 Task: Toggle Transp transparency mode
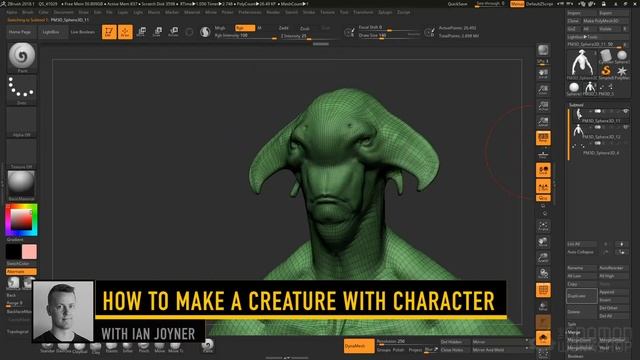point(543,306)
